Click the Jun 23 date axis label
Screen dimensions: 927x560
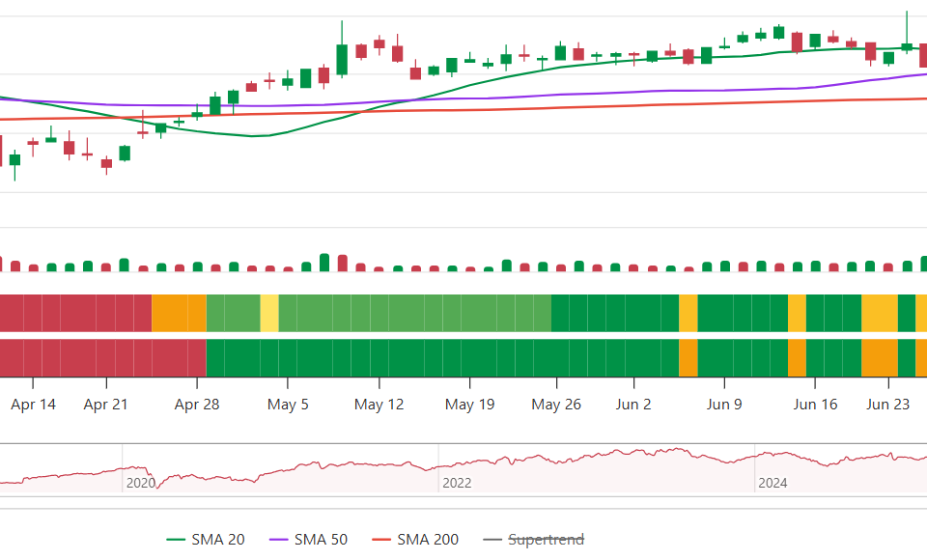click(888, 405)
